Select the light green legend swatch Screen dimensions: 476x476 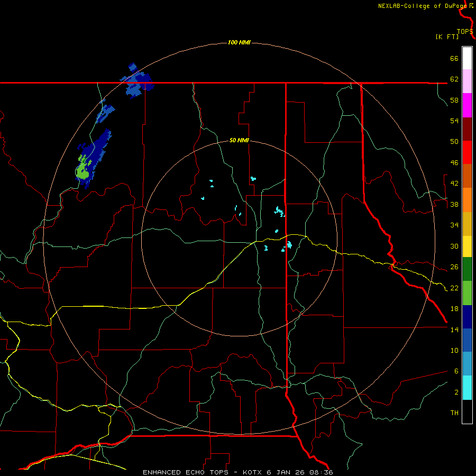coord(467,293)
